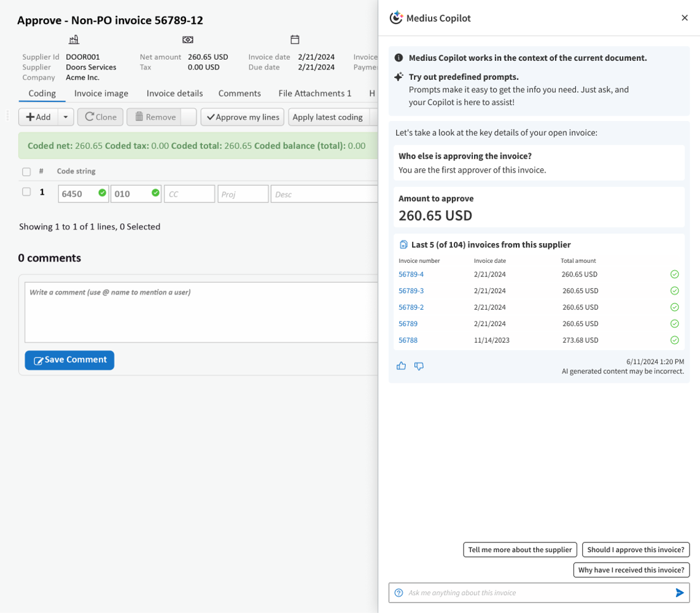Close the Medius Copilot panel
The image size is (700, 613).
coord(685,18)
